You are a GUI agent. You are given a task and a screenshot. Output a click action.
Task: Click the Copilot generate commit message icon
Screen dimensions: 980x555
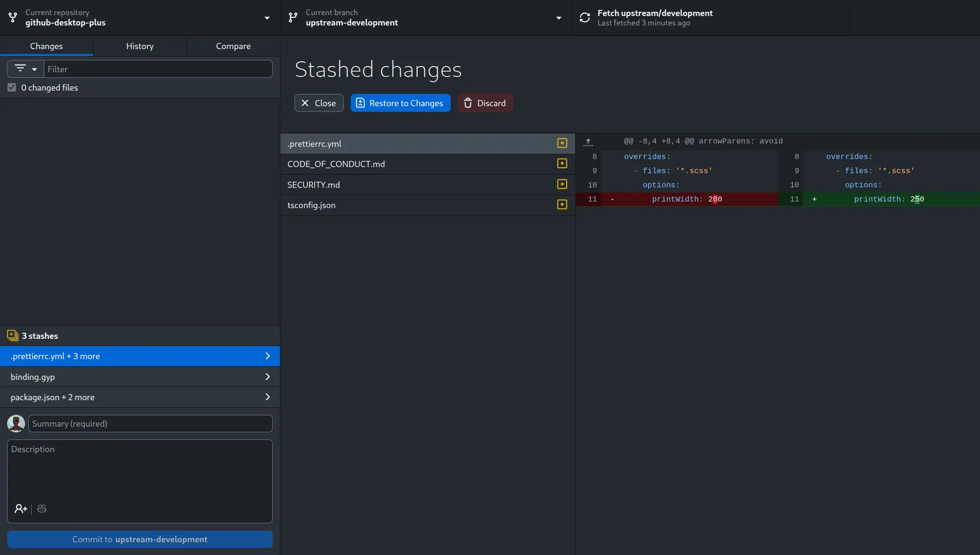42,509
